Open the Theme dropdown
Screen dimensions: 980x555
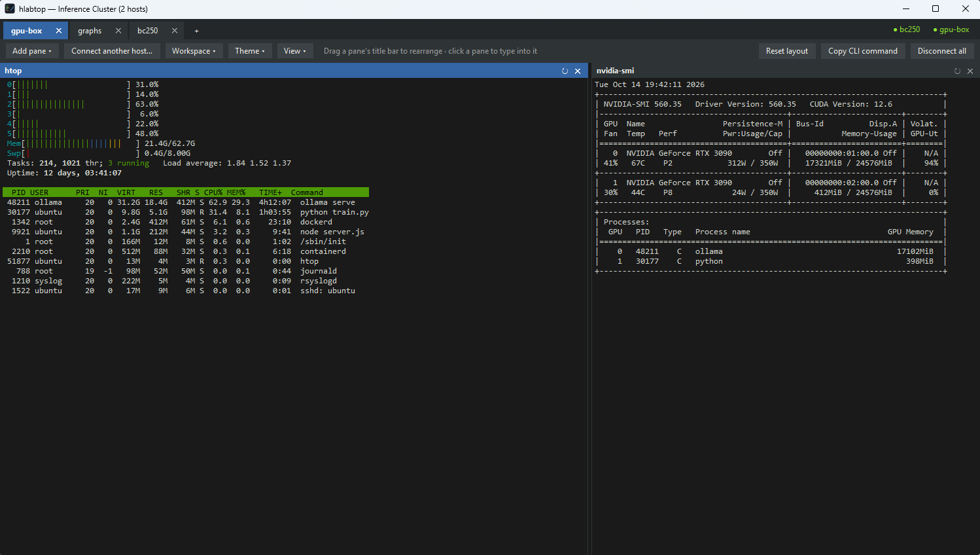250,51
